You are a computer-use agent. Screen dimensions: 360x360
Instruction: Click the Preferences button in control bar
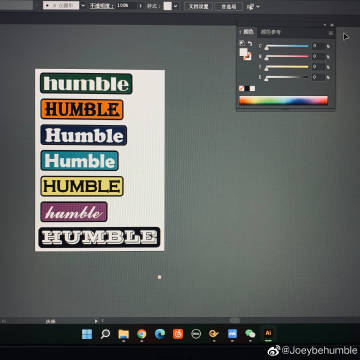coord(229,6)
